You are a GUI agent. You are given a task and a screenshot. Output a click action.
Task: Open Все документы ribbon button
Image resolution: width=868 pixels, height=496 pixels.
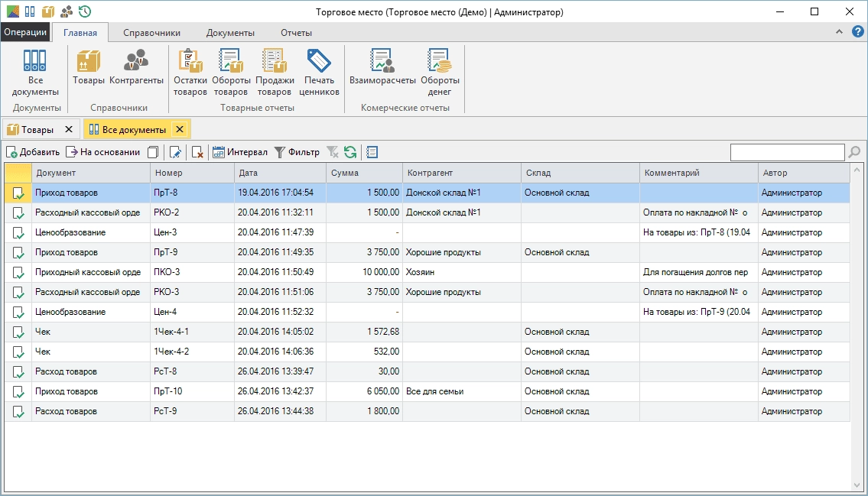pyautogui.click(x=35, y=73)
